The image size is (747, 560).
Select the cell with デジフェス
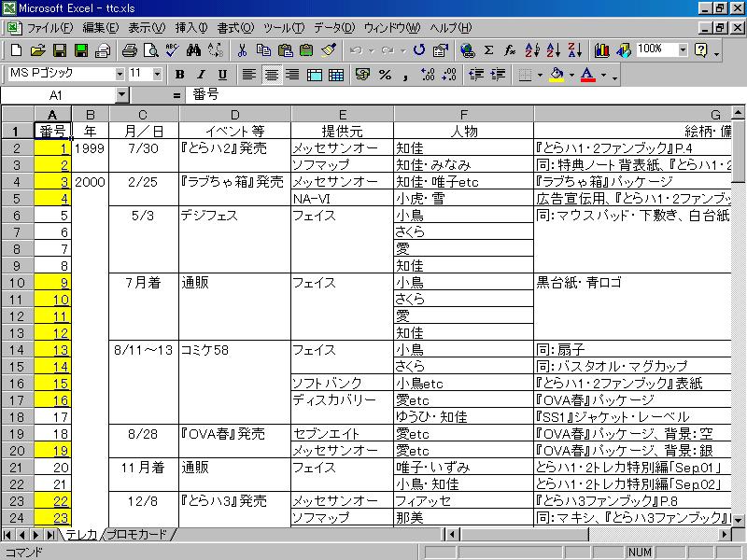235,216
